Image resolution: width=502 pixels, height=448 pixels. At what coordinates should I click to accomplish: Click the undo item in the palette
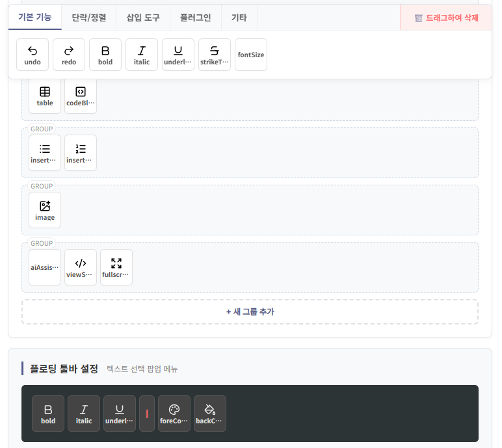tap(33, 55)
